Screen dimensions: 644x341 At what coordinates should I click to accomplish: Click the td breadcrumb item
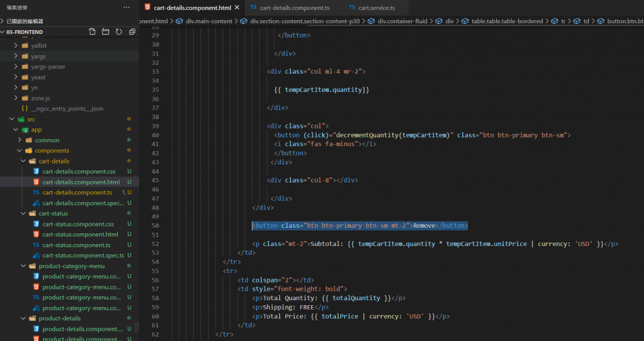click(x=586, y=21)
